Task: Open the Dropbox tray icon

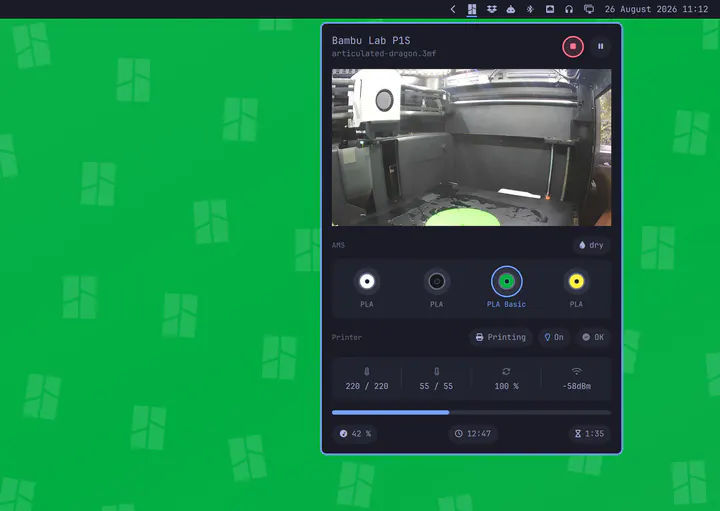Action: [492, 9]
